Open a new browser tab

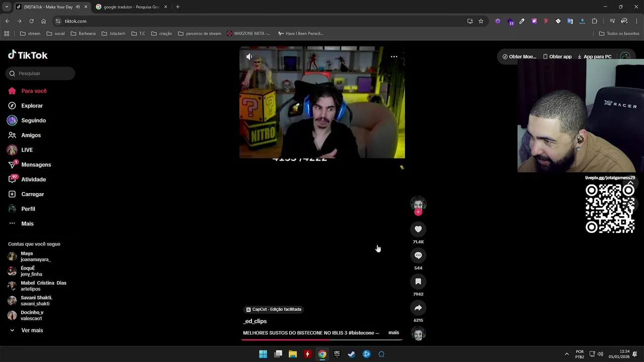pyautogui.click(x=178, y=7)
